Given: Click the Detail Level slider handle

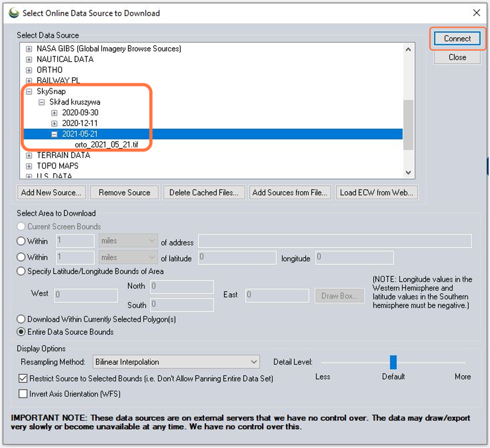Looking at the screenshot, I should (393, 362).
